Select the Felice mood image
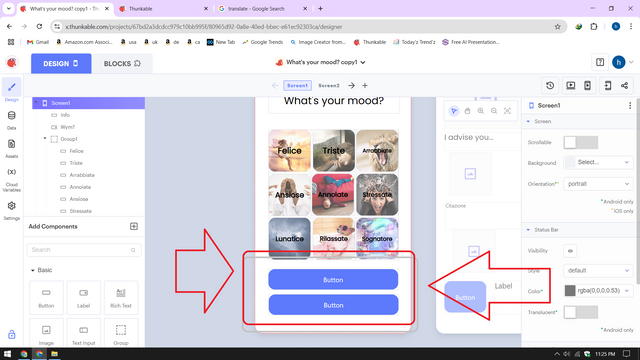 (289, 151)
